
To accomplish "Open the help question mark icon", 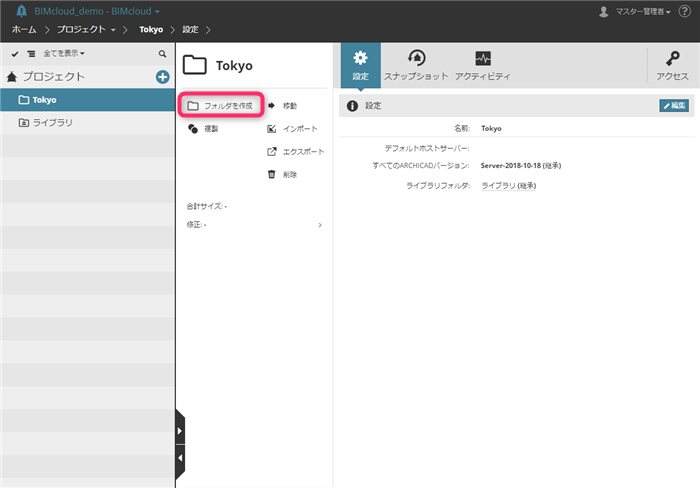I will [684, 11].
